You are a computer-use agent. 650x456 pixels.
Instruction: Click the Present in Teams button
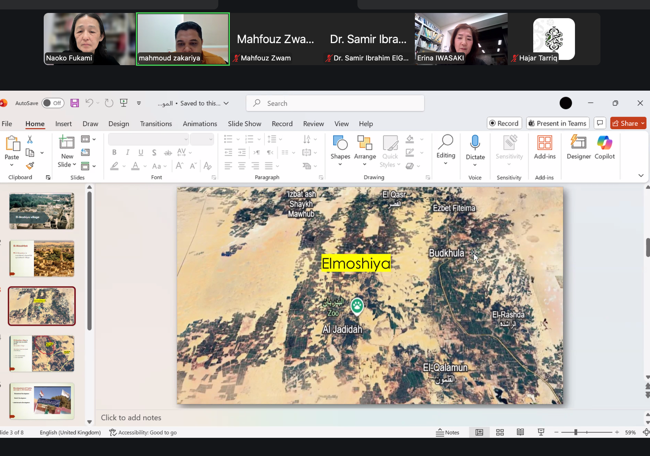click(x=558, y=124)
